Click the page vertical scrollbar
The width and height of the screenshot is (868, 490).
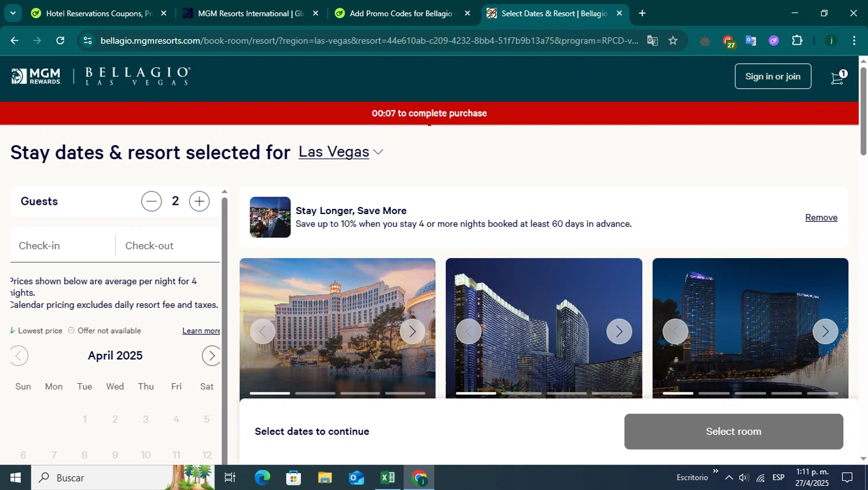pos(863,111)
